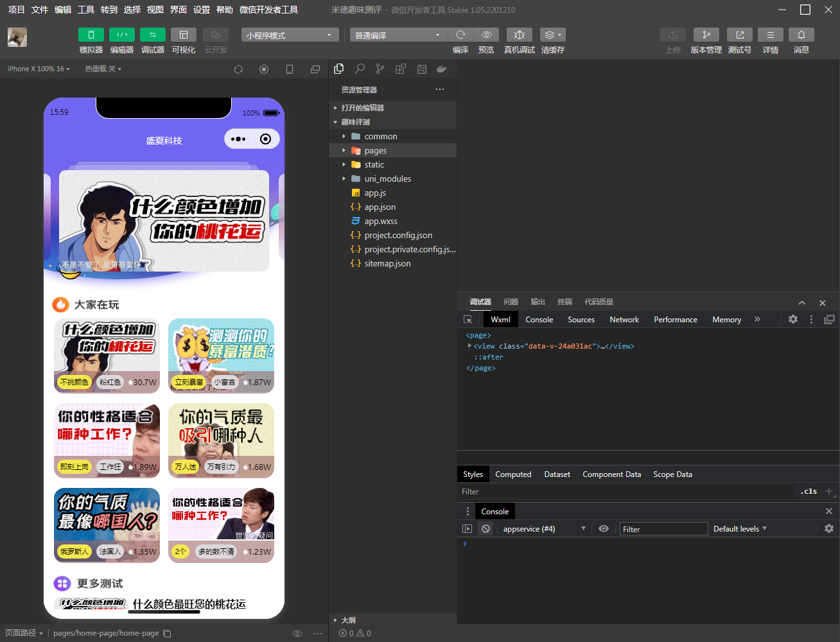This screenshot has width=840, height=642.
Task: Open real device debugging bug icon
Action: pos(520,35)
